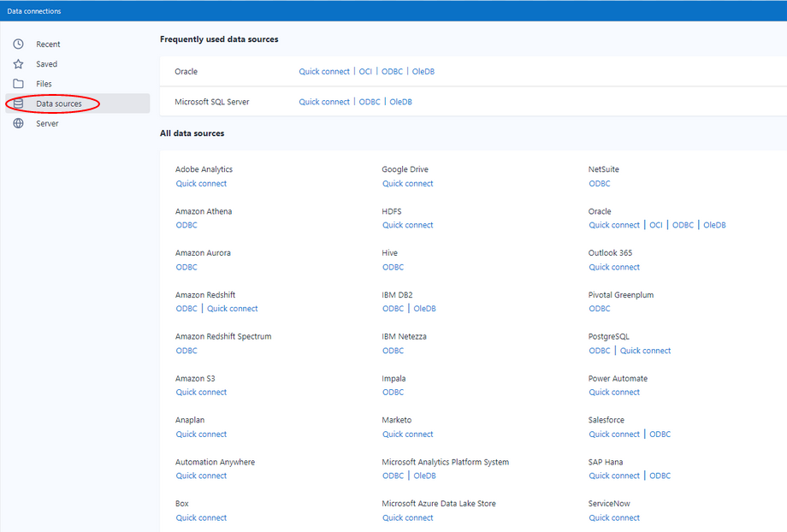The height and width of the screenshot is (532, 787).
Task: Quick connect to Adobe Analytics
Action: pos(201,183)
